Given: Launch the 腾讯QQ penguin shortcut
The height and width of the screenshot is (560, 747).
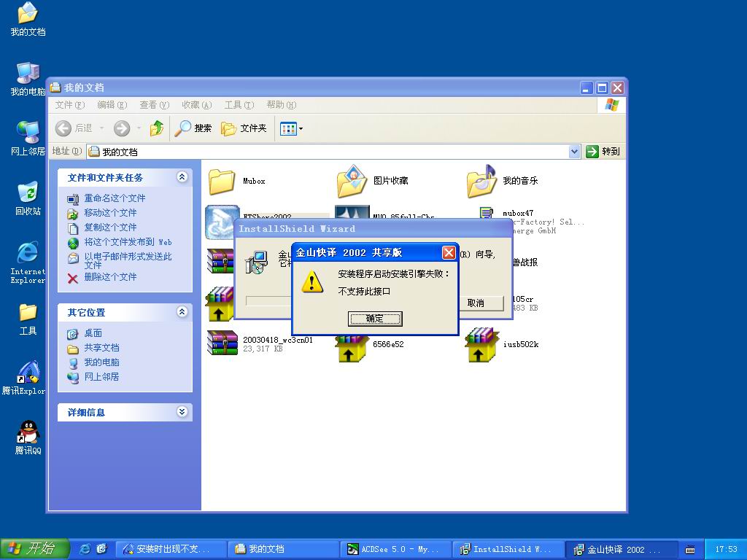Looking at the screenshot, I should [x=28, y=437].
